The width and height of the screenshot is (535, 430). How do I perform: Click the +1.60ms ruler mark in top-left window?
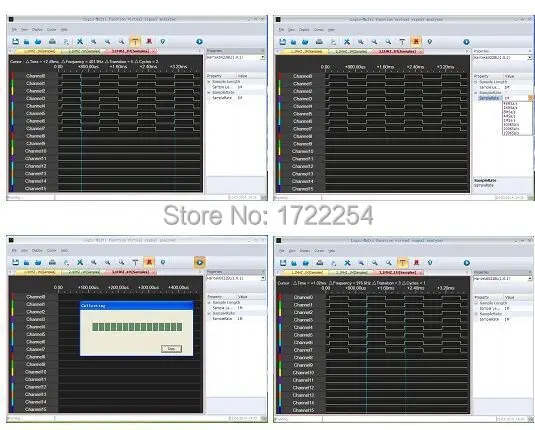point(119,67)
